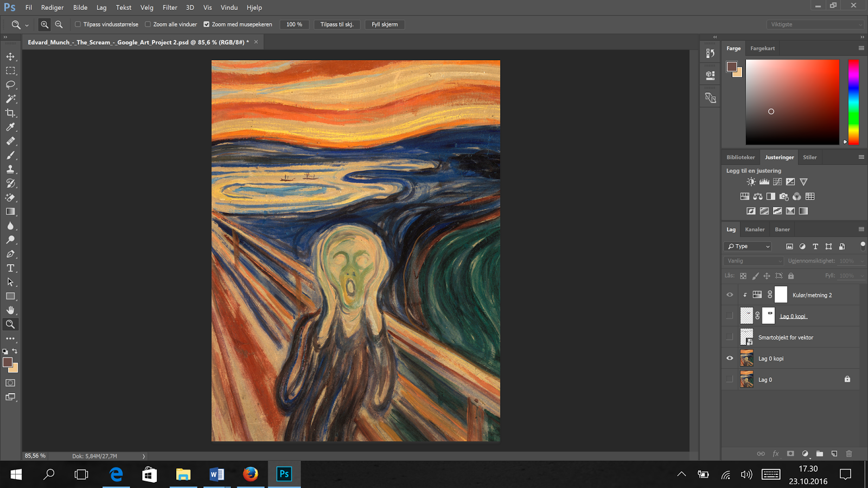Open the Vanlig blend mode dropdown
This screenshot has width=868, height=488.
pos(754,261)
